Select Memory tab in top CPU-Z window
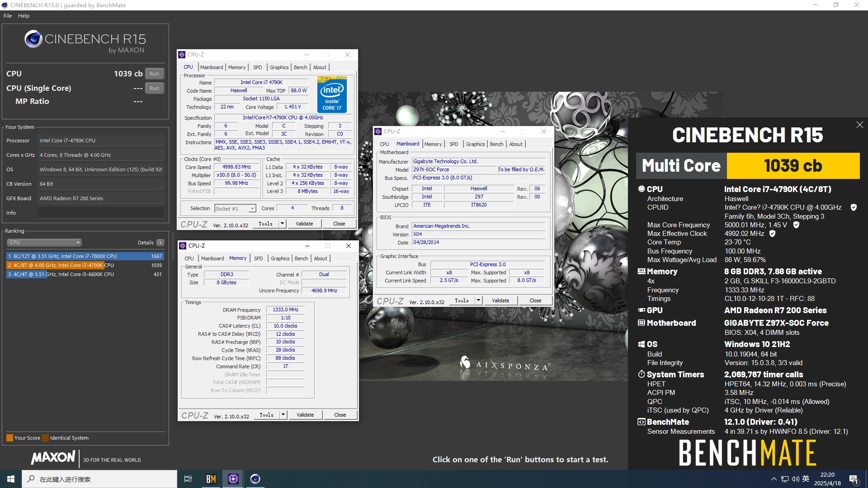The height and width of the screenshot is (488, 868). 237,67
